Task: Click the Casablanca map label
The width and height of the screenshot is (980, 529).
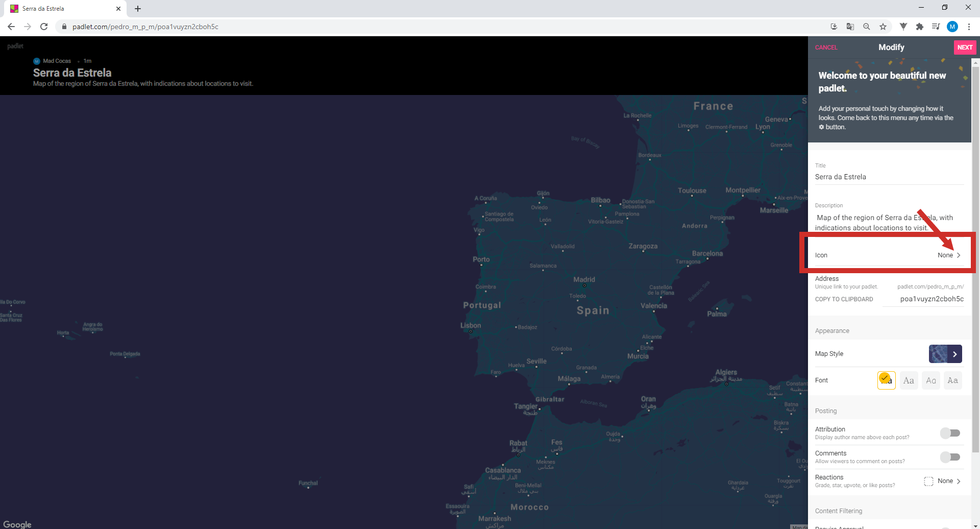Action: click(503, 470)
